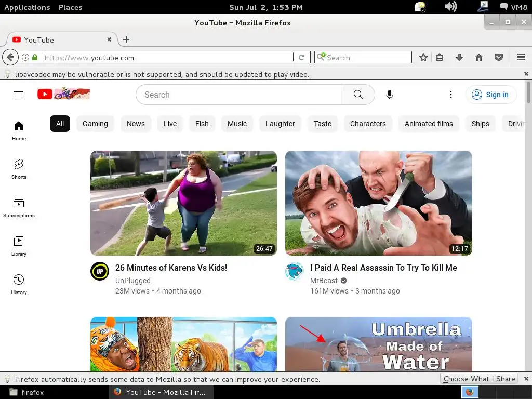Click Firefox back arrow button
The image size is (532, 399).
[10, 57]
